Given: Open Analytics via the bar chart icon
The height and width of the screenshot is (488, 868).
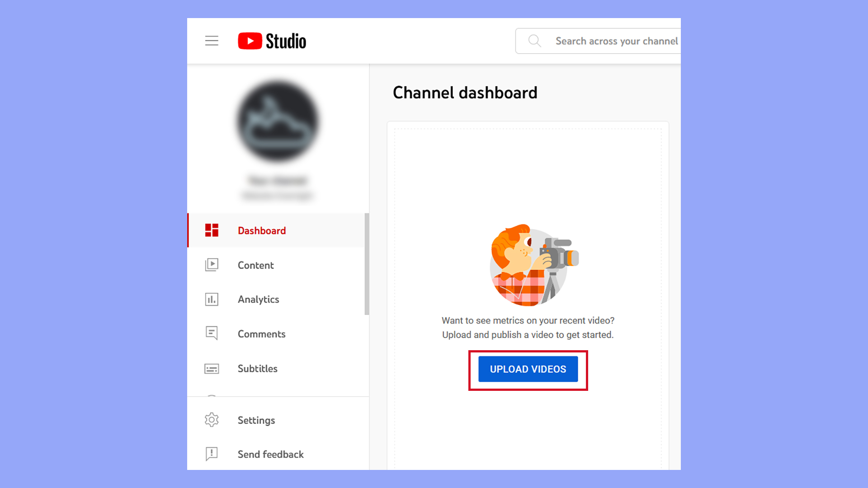Looking at the screenshot, I should (212, 299).
